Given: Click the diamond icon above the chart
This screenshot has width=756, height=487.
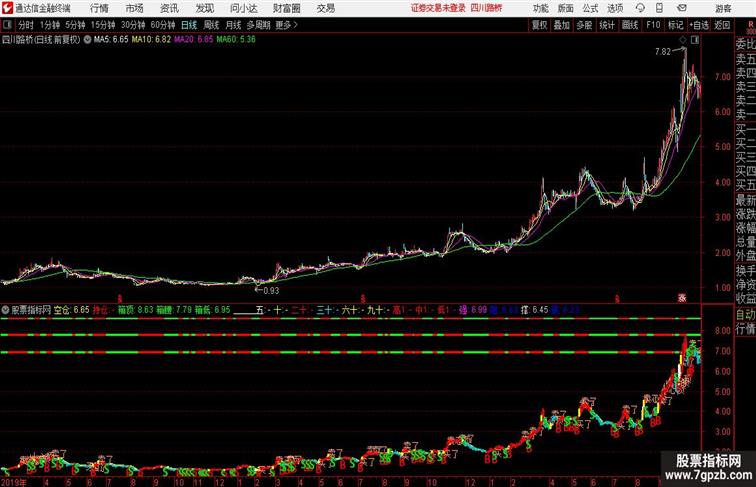Looking at the screenshot, I should [683, 40].
